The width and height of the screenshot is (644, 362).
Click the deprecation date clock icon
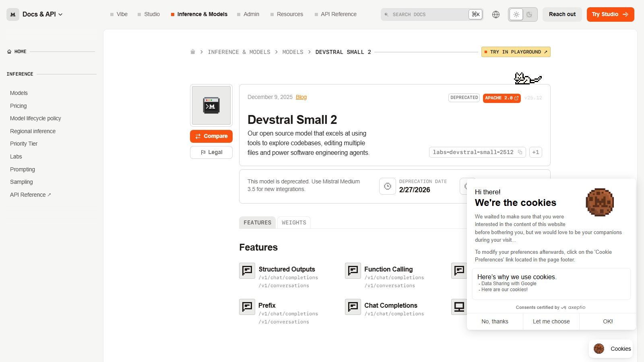coord(387,186)
